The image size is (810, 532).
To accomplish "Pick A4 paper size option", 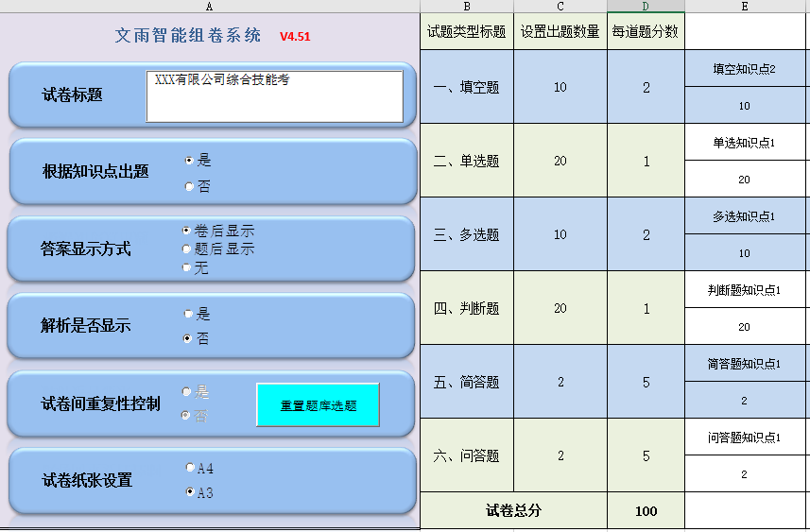I will [189, 468].
